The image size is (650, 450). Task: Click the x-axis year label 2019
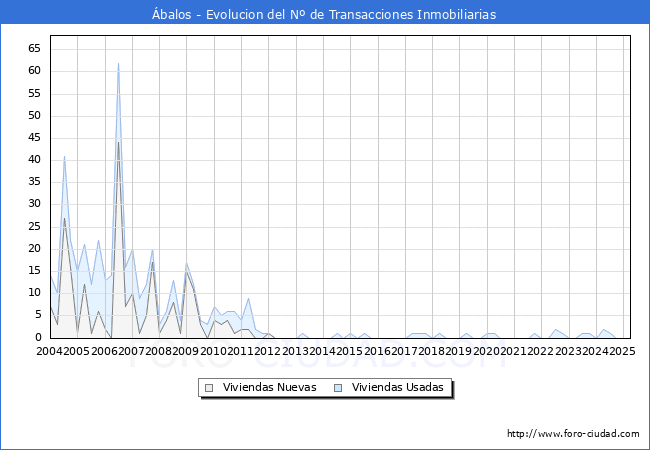[x=458, y=351]
